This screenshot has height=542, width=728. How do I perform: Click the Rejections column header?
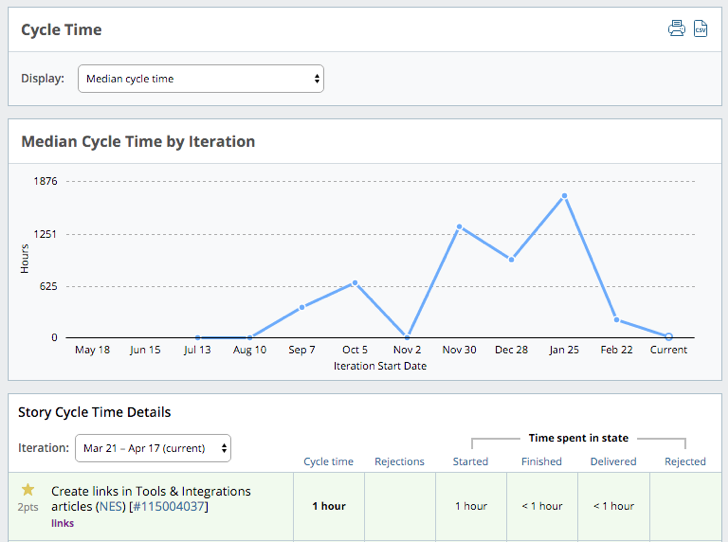click(x=399, y=462)
